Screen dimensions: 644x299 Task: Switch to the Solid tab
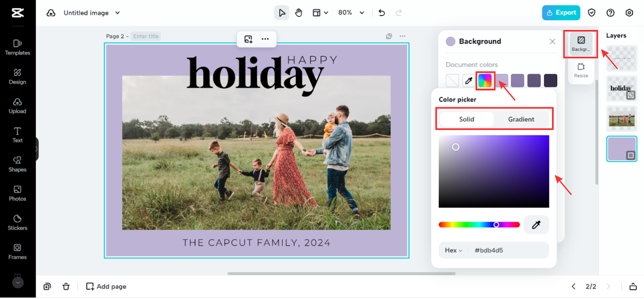(466, 119)
